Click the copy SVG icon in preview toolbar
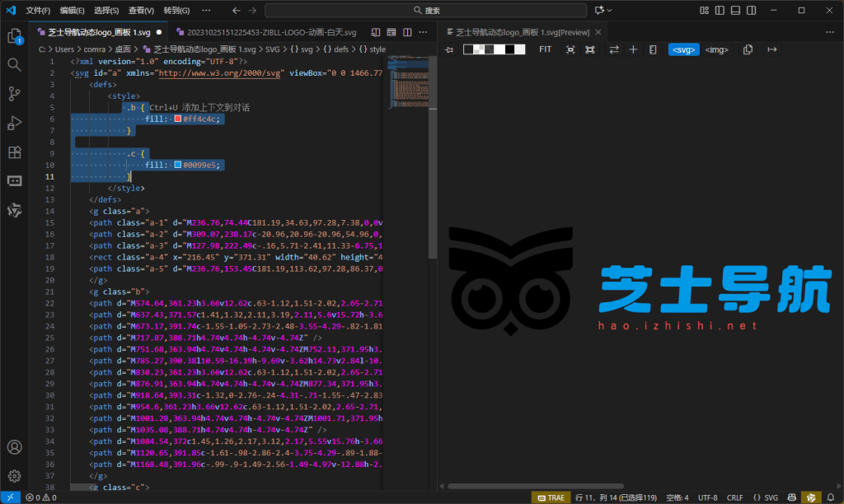Viewport: 844px width, 504px height. [747, 49]
